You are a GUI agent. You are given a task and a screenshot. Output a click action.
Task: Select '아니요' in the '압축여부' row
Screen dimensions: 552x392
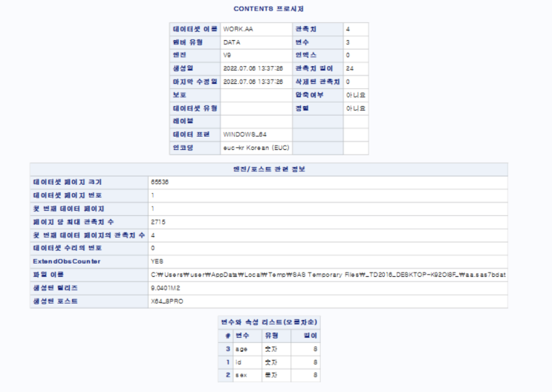point(356,95)
